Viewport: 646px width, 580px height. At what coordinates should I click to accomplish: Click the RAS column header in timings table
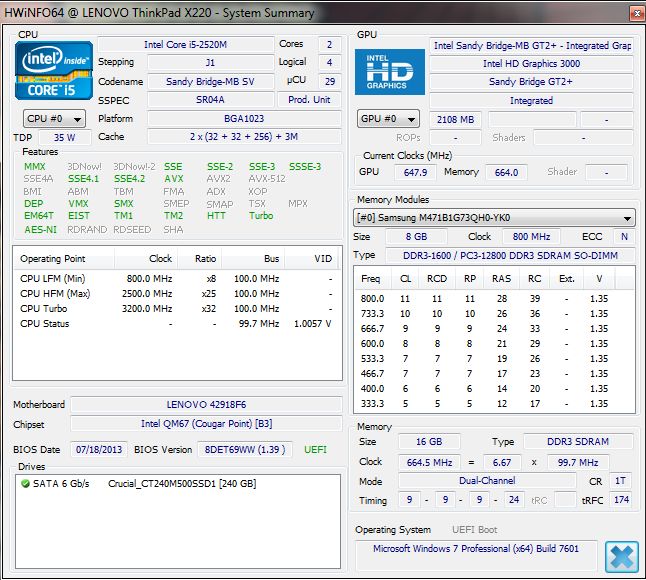(501, 279)
